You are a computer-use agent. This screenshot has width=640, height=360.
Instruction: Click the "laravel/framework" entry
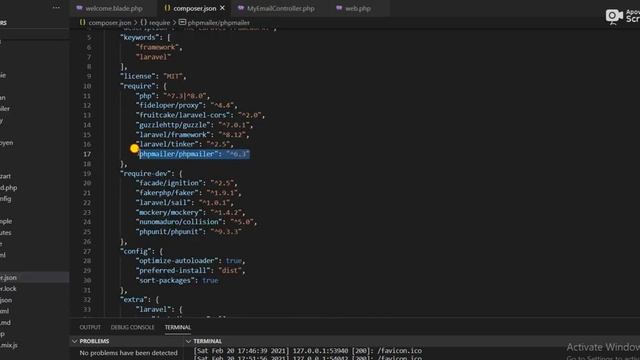(x=192, y=135)
